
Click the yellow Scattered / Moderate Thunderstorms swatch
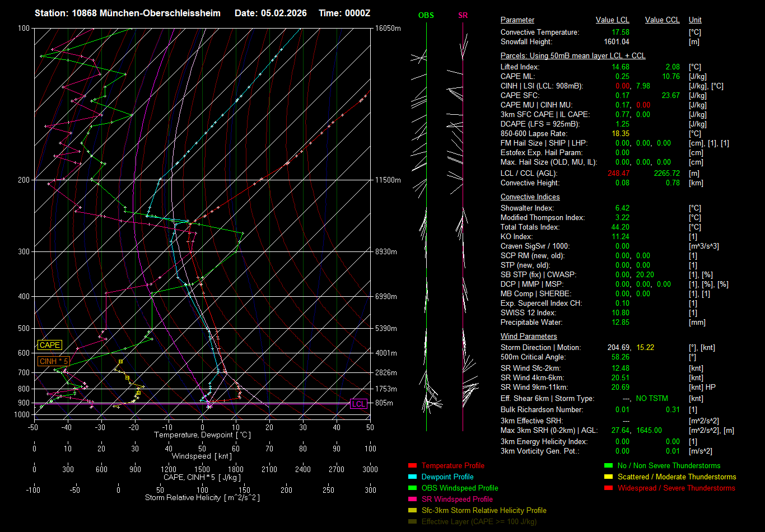(608, 477)
